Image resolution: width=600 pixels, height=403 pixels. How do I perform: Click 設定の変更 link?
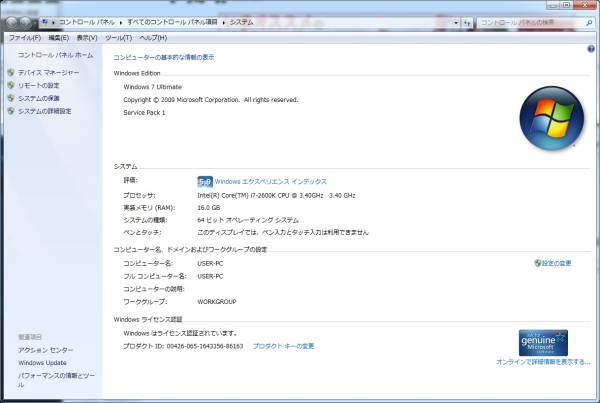point(556,263)
